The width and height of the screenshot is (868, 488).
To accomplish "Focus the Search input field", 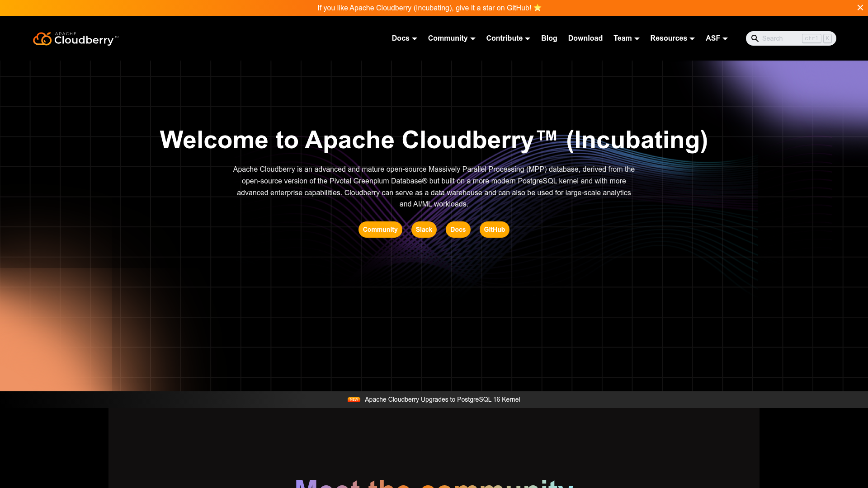I will (791, 38).
